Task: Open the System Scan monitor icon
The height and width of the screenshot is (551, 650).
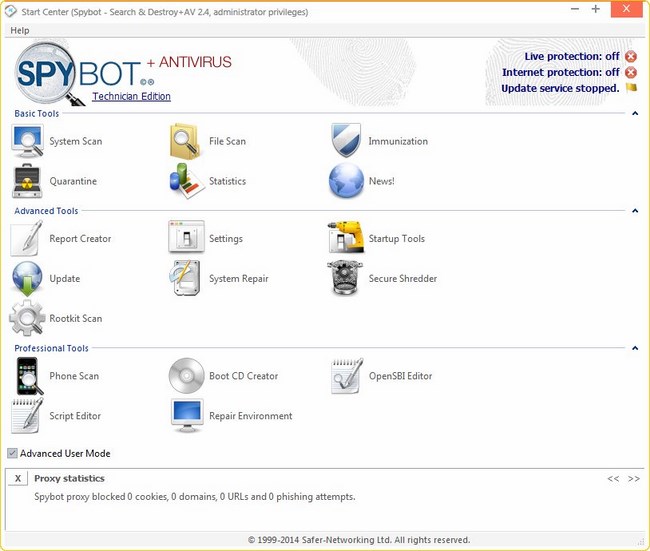Action: tap(27, 141)
